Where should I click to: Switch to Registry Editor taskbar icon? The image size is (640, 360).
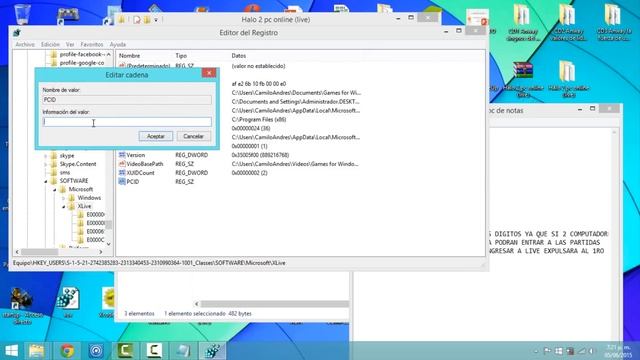[212, 351]
